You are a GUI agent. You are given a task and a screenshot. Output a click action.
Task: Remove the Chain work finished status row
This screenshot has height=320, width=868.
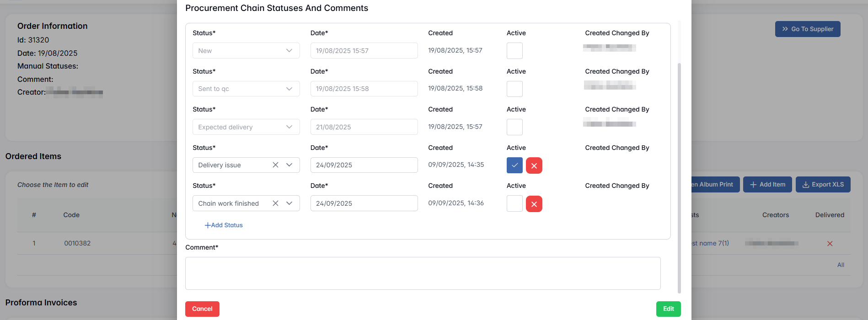point(534,204)
